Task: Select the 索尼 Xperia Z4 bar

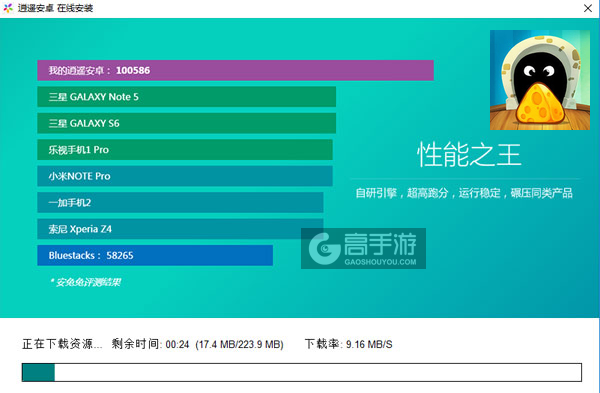Action: click(180, 228)
